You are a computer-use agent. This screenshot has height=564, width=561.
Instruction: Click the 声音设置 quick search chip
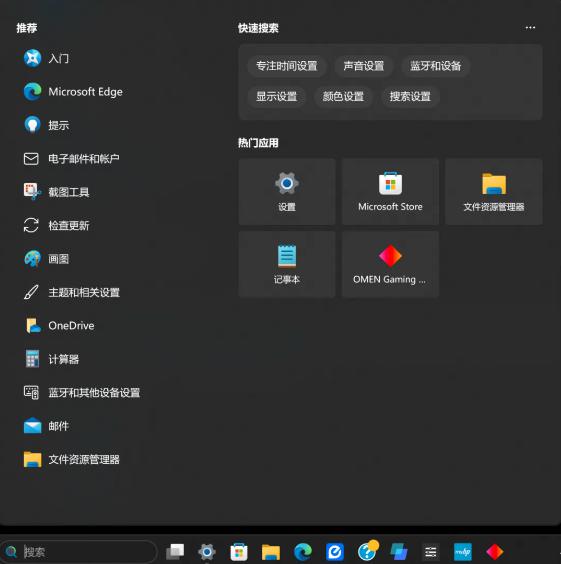364,66
